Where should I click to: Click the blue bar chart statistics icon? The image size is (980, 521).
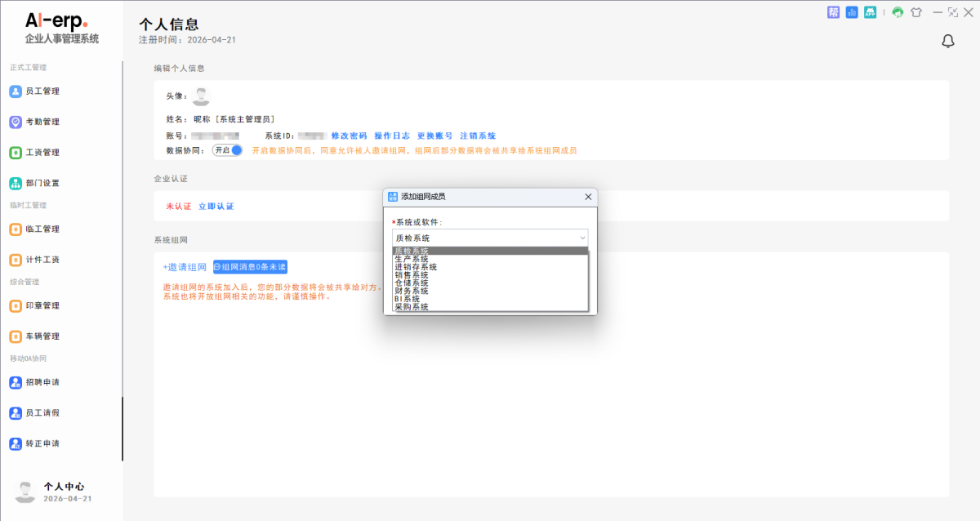coord(852,12)
